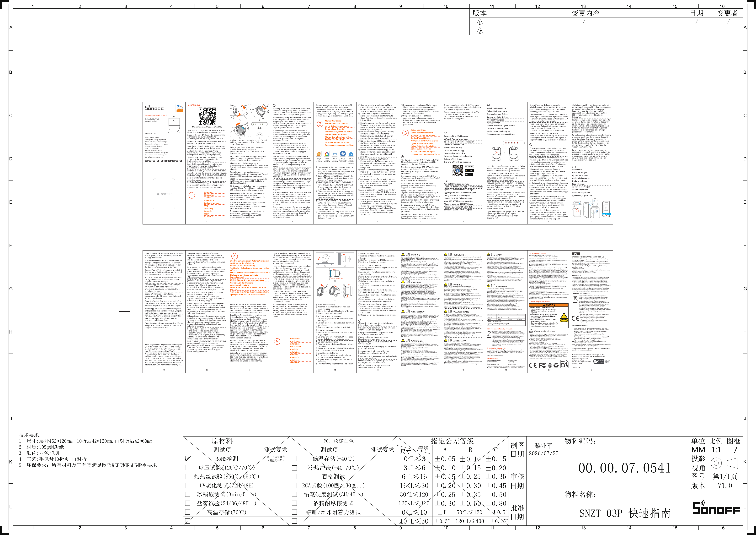Toggle the RoHS检测 checkbox
756x535 pixels.
(188, 458)
